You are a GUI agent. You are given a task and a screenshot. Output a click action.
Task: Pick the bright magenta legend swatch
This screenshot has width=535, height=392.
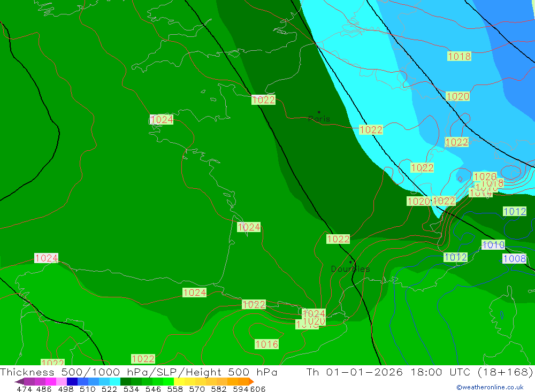pyautogui.click(x=50, y=381)
